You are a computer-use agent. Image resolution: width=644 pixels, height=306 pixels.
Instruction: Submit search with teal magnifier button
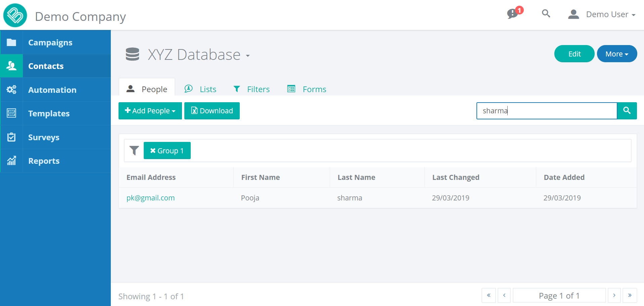pos(627,111)
